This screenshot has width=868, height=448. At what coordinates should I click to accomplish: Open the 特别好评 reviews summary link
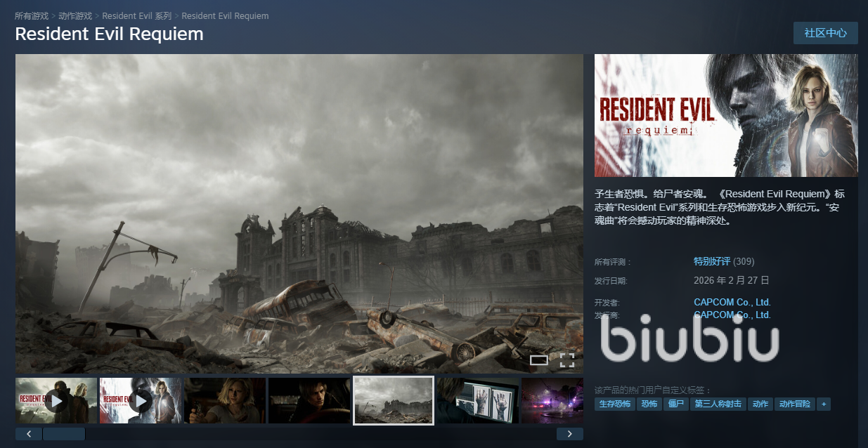tap(713, 261)
